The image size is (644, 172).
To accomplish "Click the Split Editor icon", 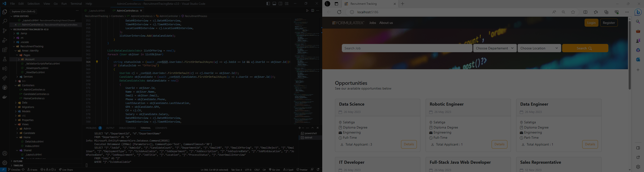I will (x=313, y=11).
